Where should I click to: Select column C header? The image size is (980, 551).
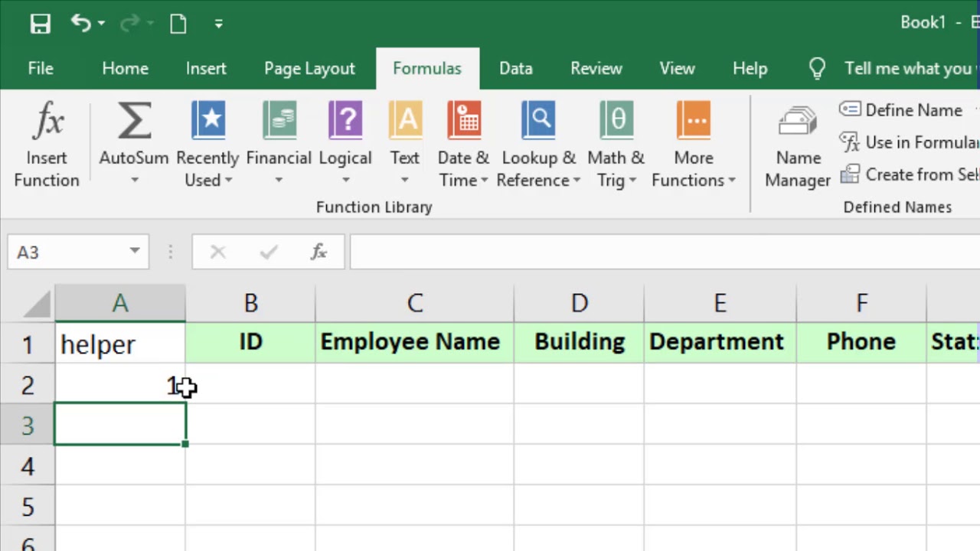415,304
